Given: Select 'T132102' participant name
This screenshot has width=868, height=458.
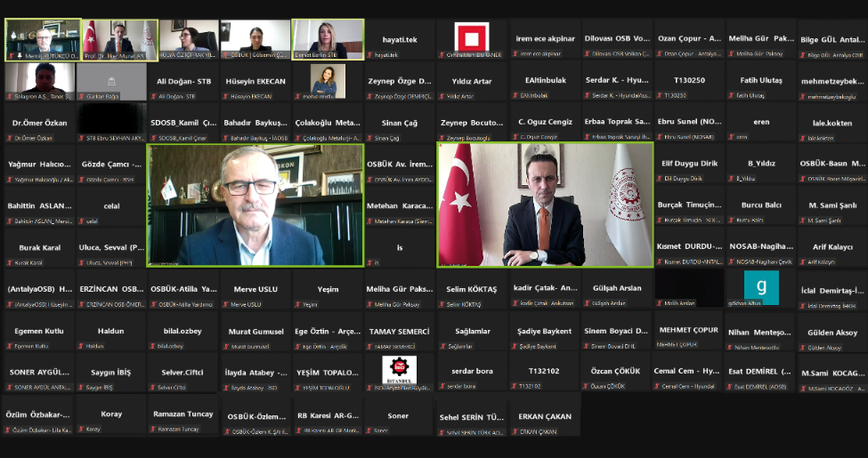Looking at the screenshot, I should point(544,371).
